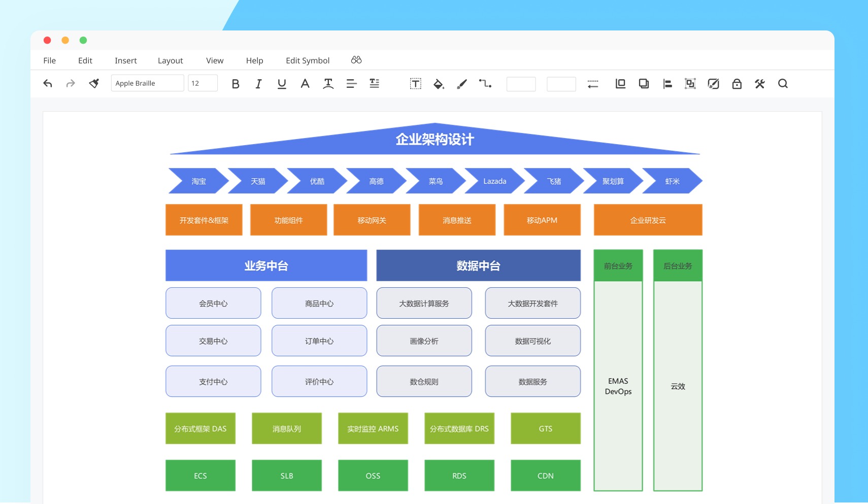Select the 企业架构设计 title triangle

(x=435, y=140)
